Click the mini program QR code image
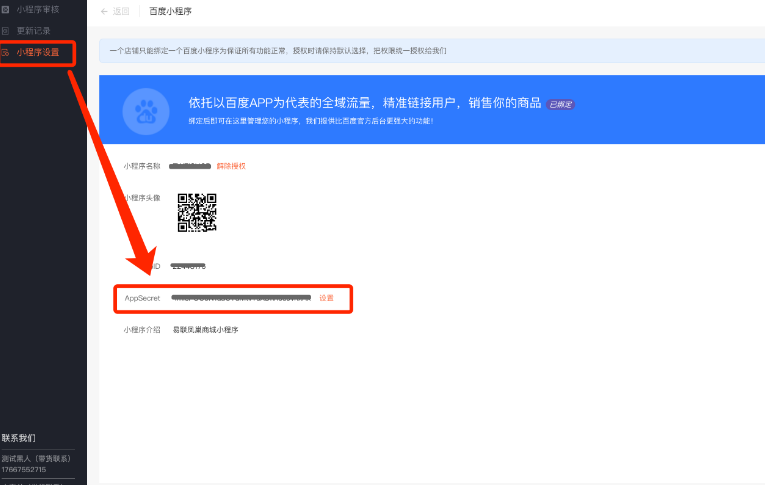Viewport: 765px width, 485px height. coord(197,212)
